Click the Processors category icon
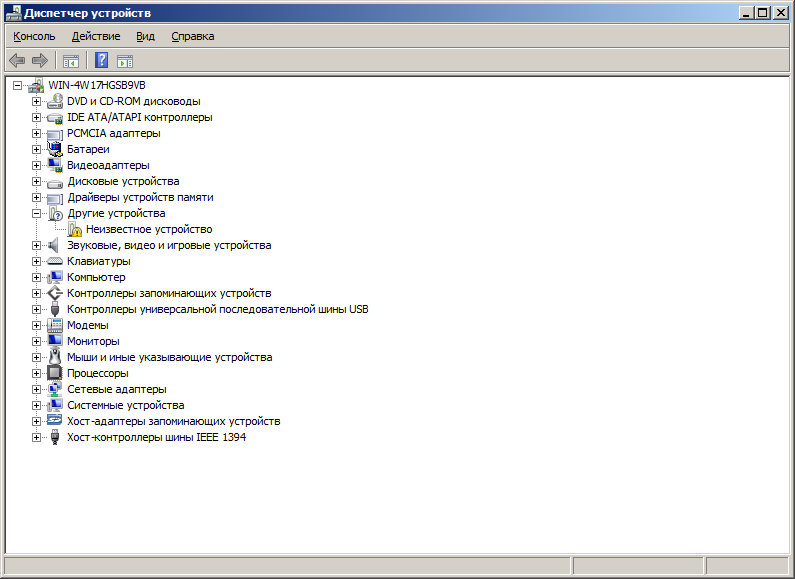795x579 pixels. (x=55, y=373)
